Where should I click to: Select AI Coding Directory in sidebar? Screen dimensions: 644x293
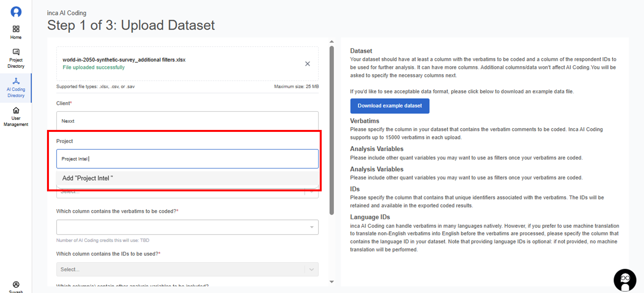(x=16, y=87)
